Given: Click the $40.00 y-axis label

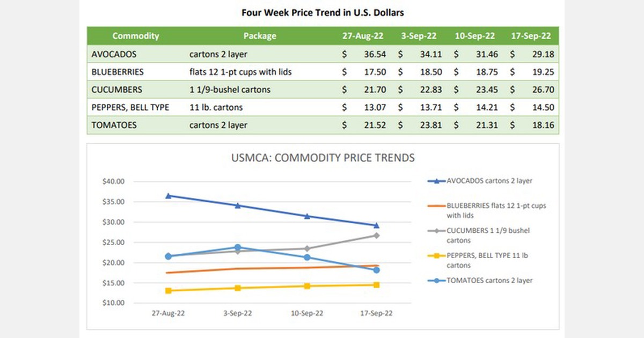Looking at the screenshot, I should click(x=113, y=181).
